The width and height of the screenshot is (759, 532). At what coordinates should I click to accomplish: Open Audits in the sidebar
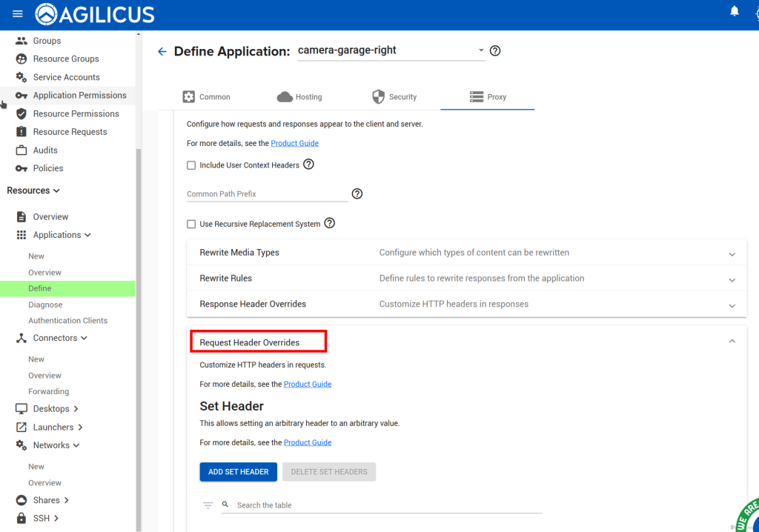[45, 150]
